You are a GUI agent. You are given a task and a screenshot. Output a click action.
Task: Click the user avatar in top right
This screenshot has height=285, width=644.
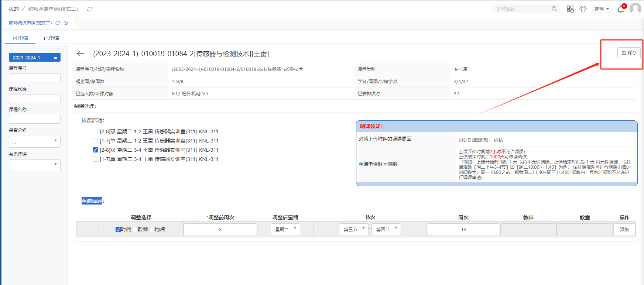[x=636, y=8]
